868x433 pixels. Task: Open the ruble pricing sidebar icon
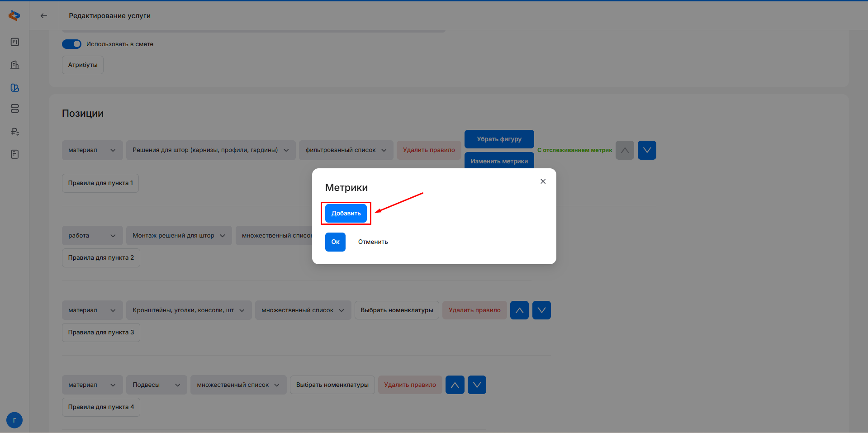pyautogui.click(x=15, y=132)
